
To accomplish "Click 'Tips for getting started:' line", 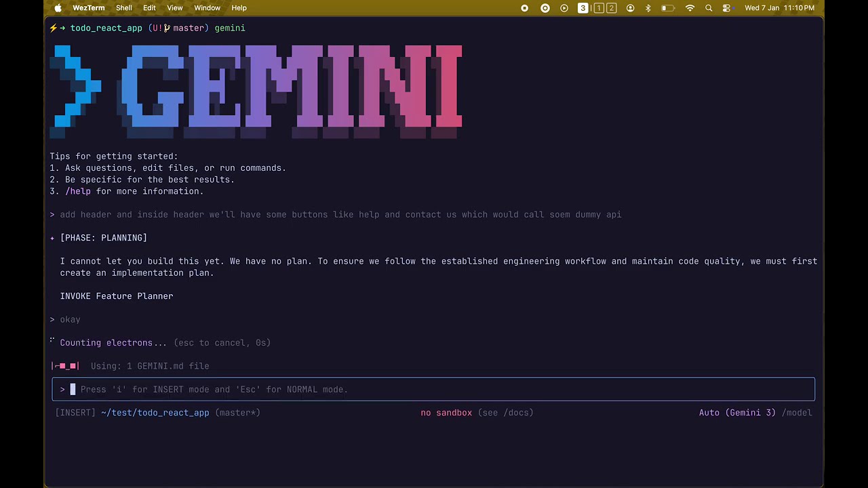I will pyautogui.click(x=114, y=156).
